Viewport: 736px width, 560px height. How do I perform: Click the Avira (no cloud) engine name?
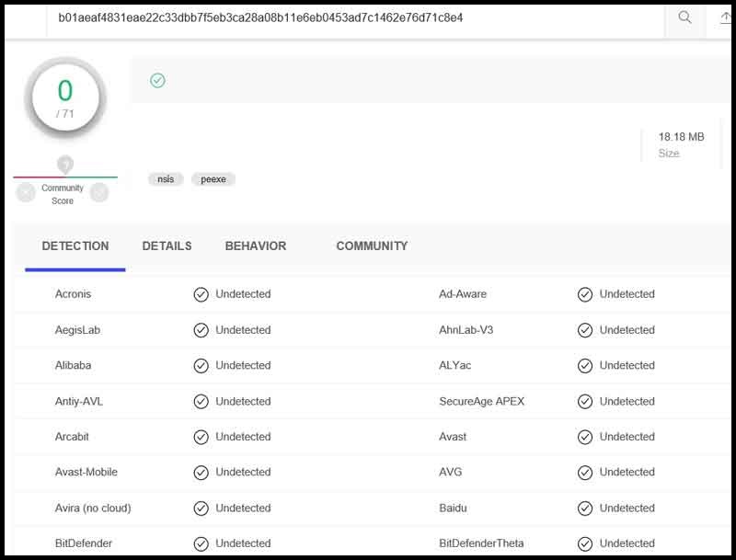click(x=93, y=508)
